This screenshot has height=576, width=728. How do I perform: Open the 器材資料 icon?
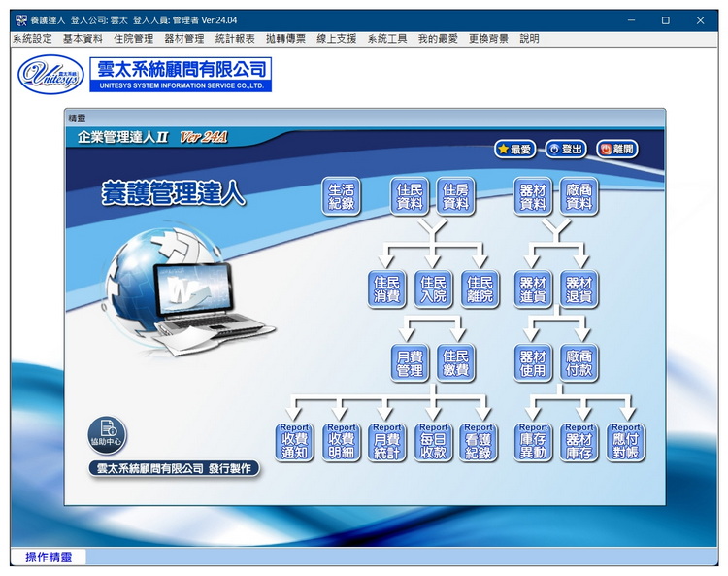pyautogui.click(x=533, y=196)
